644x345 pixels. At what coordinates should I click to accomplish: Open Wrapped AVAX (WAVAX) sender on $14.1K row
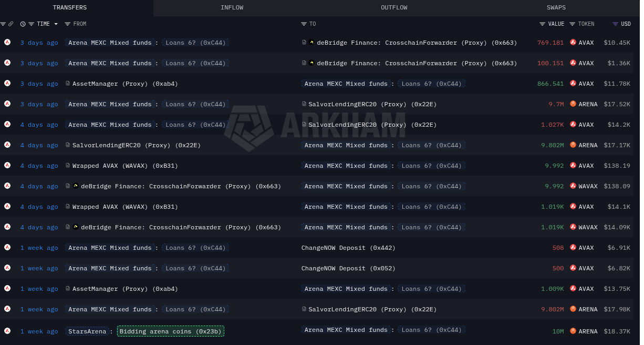(125, 207)
